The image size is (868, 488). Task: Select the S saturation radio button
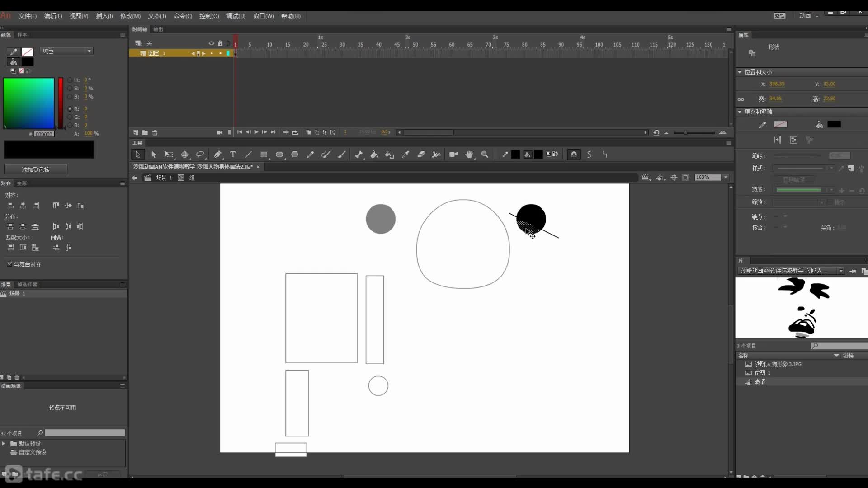click(x=70, y=88)
